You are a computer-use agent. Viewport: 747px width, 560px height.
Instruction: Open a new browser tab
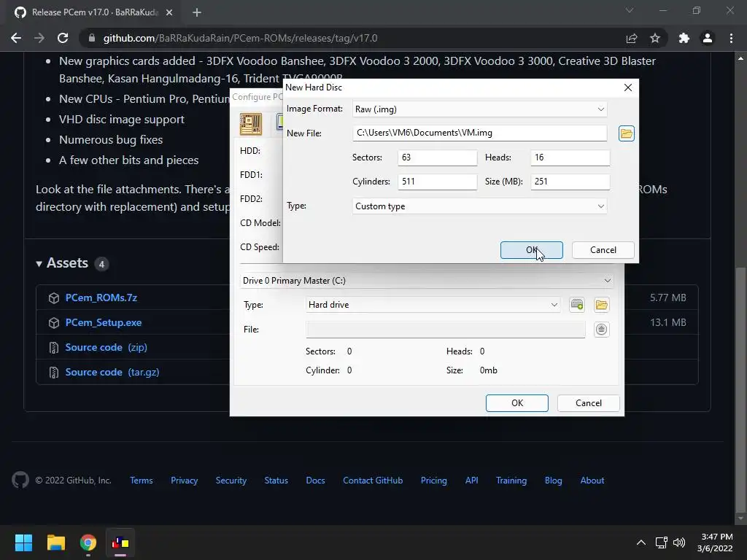[x=197, y=12]
